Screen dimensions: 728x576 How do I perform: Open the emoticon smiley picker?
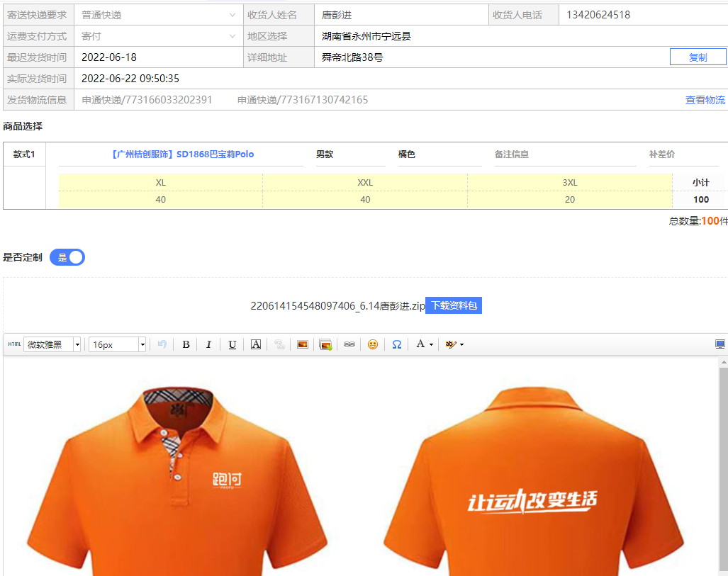tap(372, 344)
